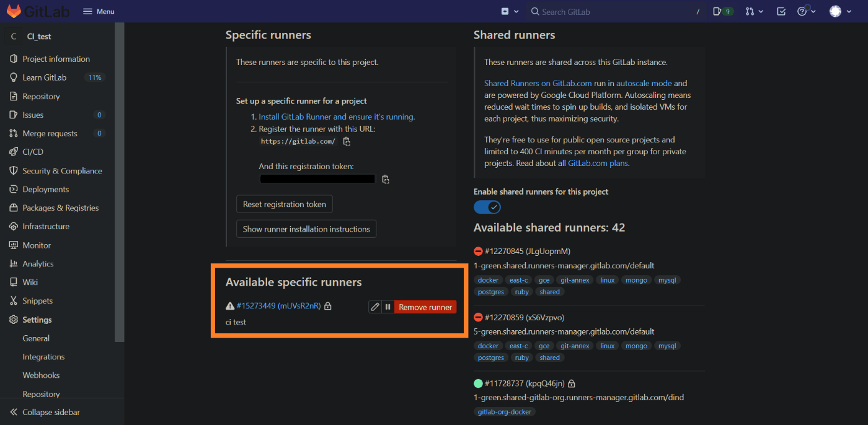Screen dimensions: 868x425
Task: Open the Menu in the top bar
Action: (98, 11)
